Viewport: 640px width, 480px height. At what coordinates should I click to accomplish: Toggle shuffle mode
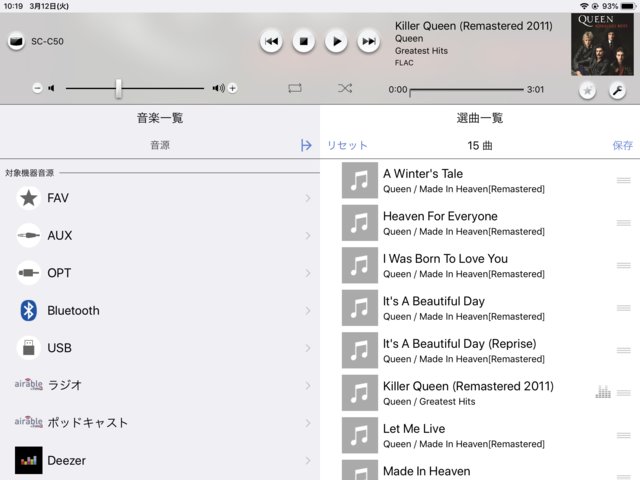point(345,88)
